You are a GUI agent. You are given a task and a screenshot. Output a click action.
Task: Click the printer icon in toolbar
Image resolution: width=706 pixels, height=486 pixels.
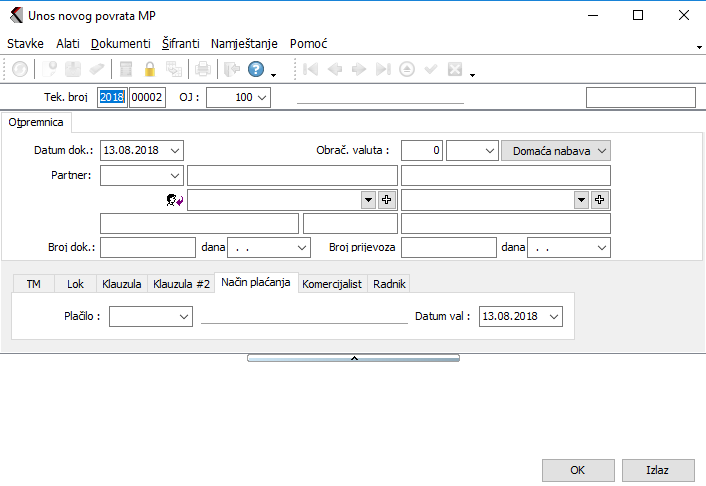203,69
